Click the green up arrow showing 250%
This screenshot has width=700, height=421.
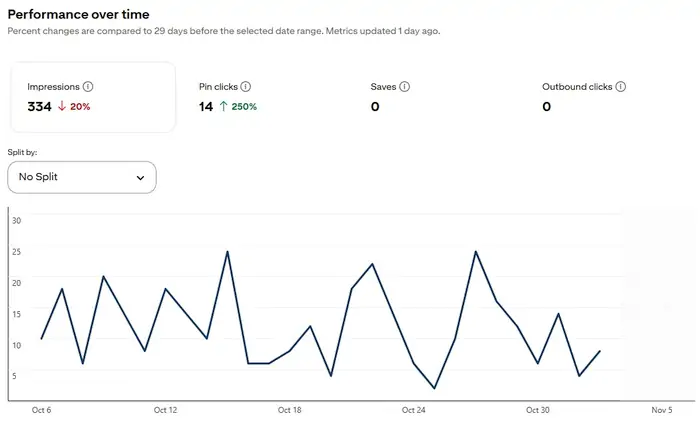224,107
